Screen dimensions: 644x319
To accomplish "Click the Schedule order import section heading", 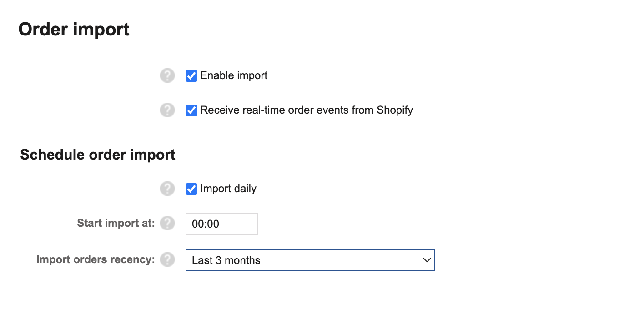I will tap(98, 155).
